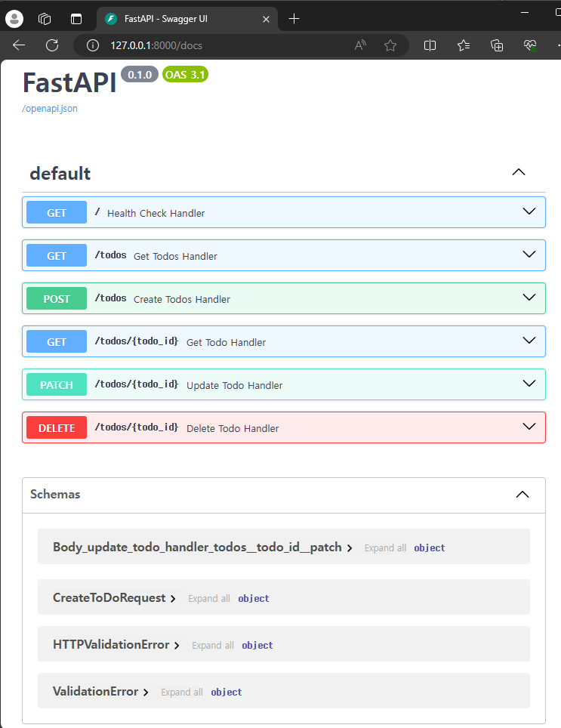Close the FastAPI - Swagger UI tab
This screenshot has width=561, height=728.
point(266,19)
